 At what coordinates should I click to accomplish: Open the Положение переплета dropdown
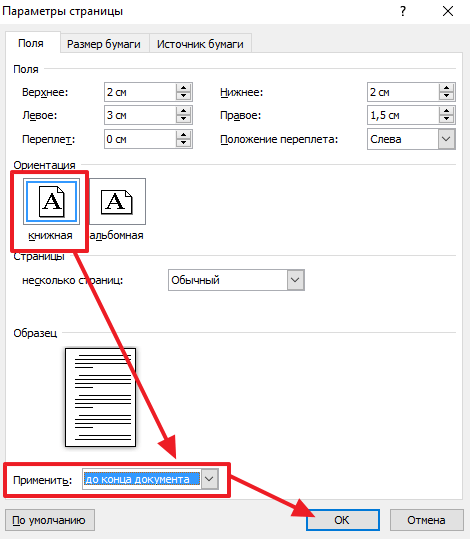click(446, 139)
